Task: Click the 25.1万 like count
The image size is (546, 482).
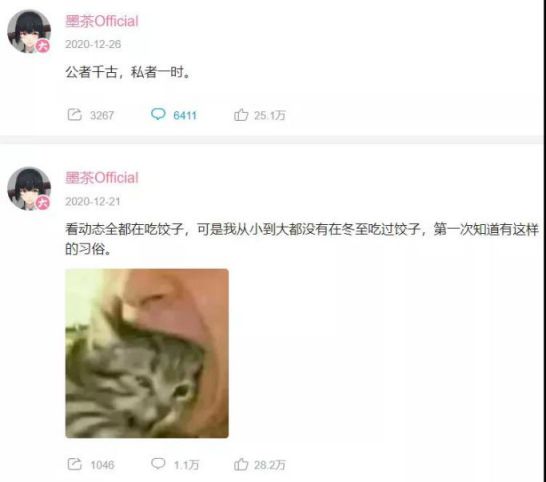Action: (x=270, y=115)
